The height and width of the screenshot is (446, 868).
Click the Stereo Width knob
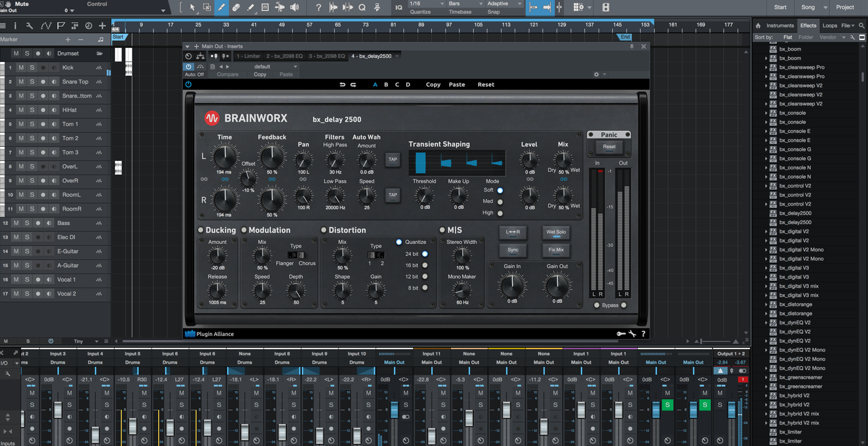coord(462,255)
